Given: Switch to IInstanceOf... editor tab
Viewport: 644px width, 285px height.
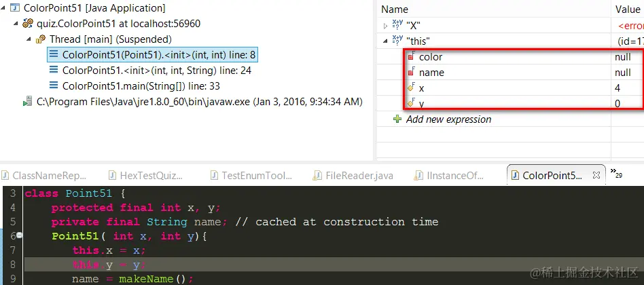Looking at the screenshot, I should click(x=450, y=176).
